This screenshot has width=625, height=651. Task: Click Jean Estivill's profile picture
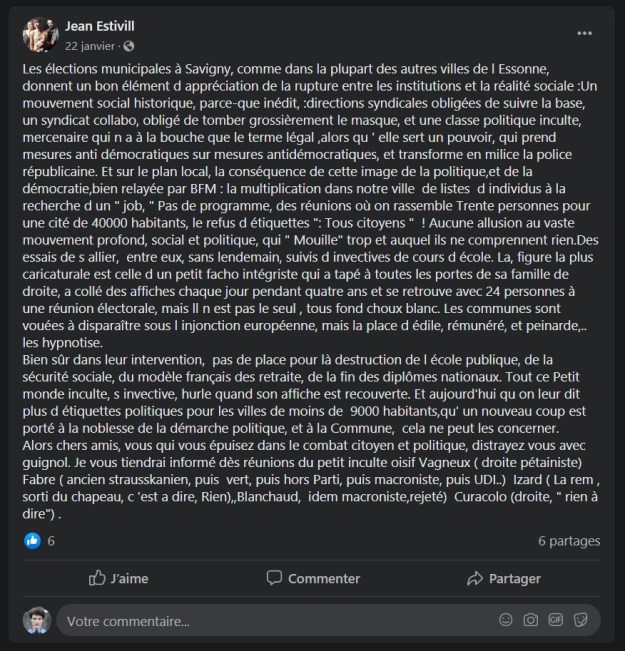40,35
